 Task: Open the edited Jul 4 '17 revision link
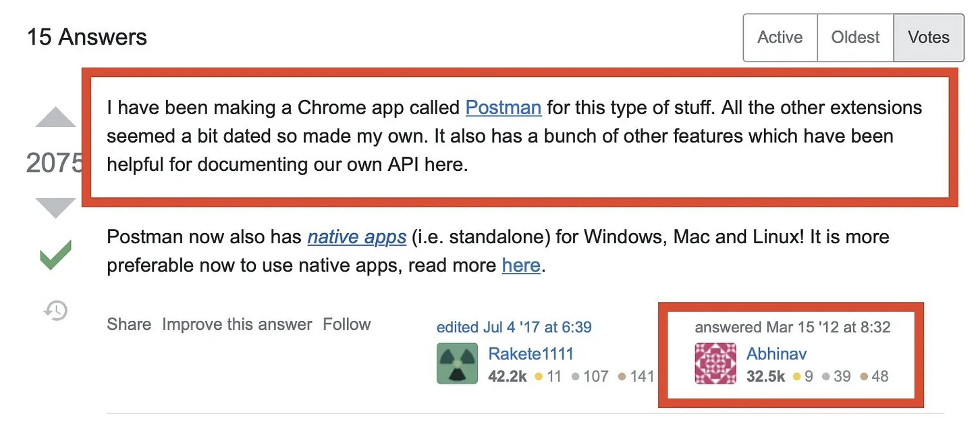tap(514, 327)
